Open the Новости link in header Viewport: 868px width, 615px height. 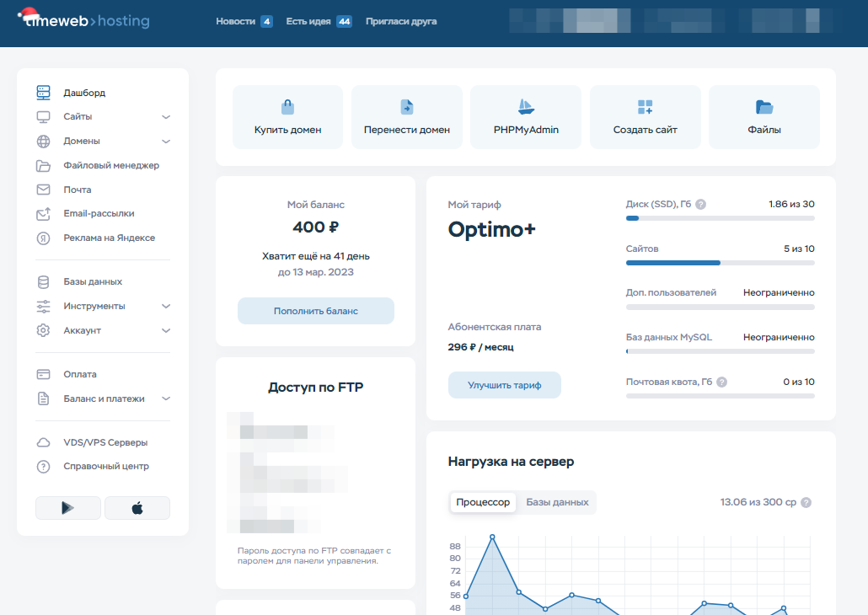click(235, 22)
